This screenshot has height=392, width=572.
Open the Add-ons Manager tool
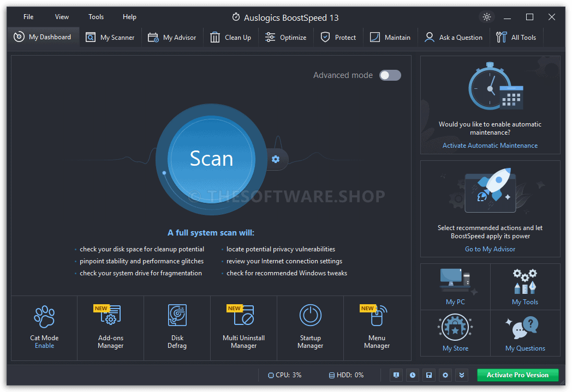pos(111,328)
